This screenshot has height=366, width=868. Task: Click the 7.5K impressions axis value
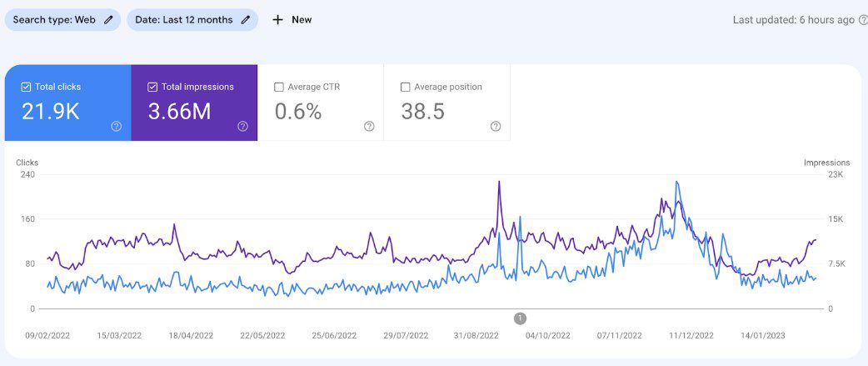(x=836, y=263)
